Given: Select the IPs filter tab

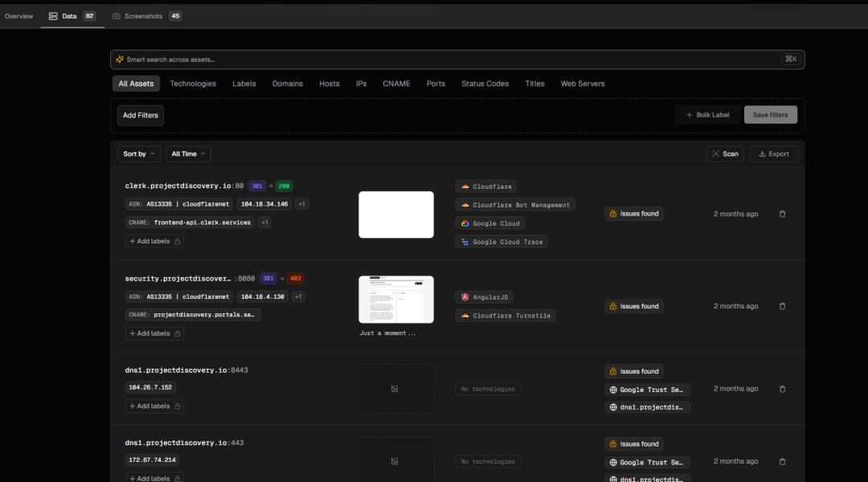Looking at the screenshot, I should [x=361, y=84].
